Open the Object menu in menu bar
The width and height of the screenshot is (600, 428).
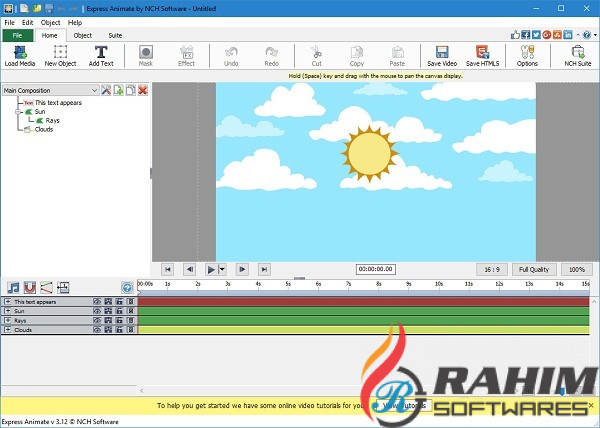(49, 22)
